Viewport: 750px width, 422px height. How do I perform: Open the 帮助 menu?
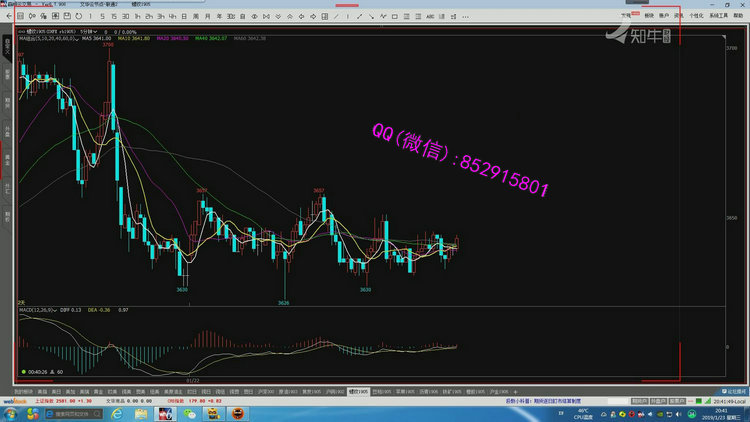[740, 16]
